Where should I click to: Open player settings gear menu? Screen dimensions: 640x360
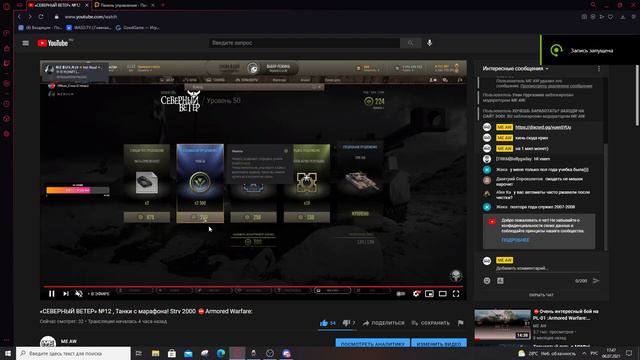pyautogui.click(x=416, y=293)
